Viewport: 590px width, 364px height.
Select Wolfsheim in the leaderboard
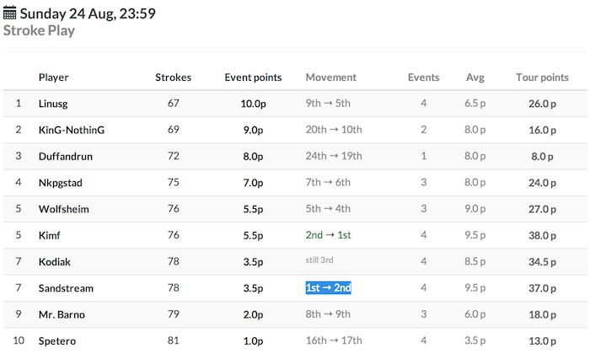point(63,209)
